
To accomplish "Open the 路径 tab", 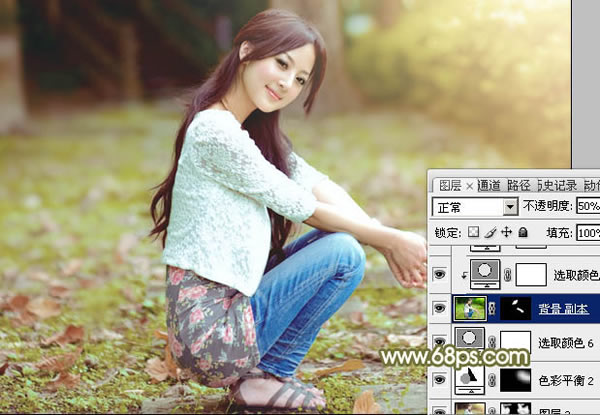I will coord(519,186).
